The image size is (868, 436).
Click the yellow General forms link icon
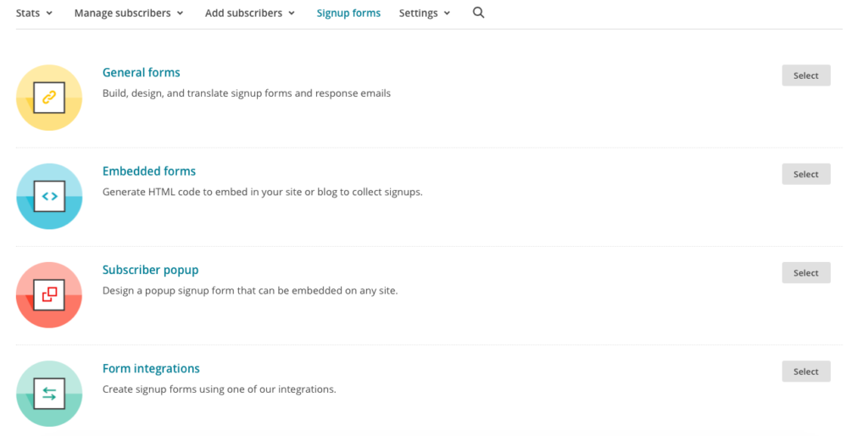click(49, 98)
